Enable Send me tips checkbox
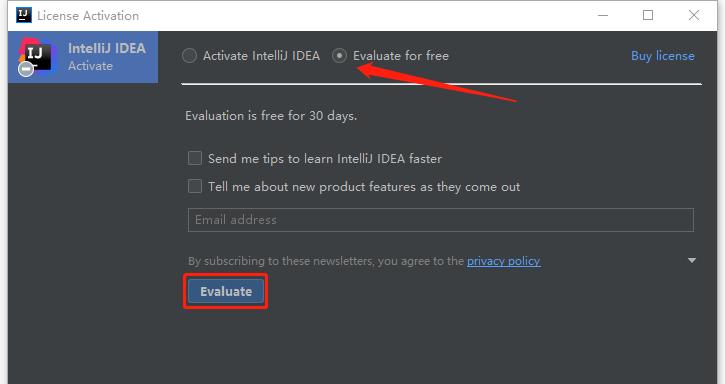Image resolution: width=725 pixels, height=384 pixels. point(195,158)
